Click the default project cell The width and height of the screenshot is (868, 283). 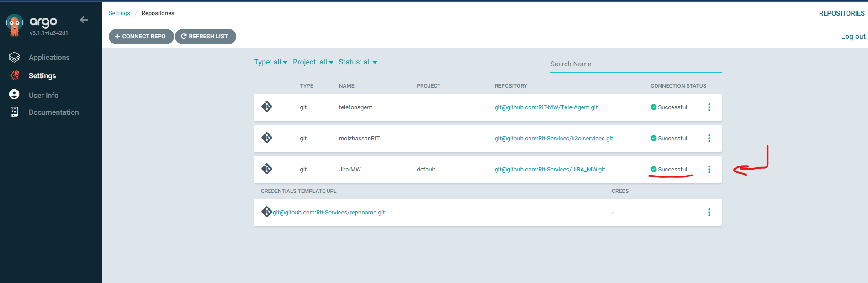click(426, 169)
